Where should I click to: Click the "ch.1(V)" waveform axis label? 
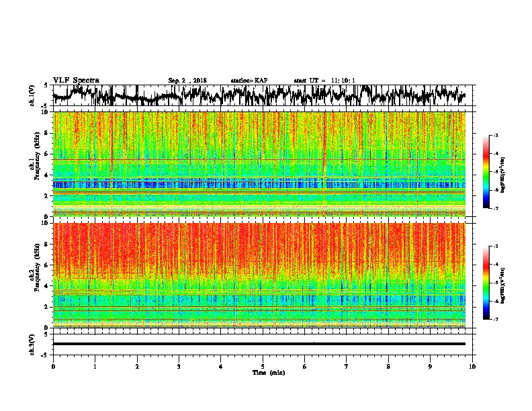click(x=32, y=95)
